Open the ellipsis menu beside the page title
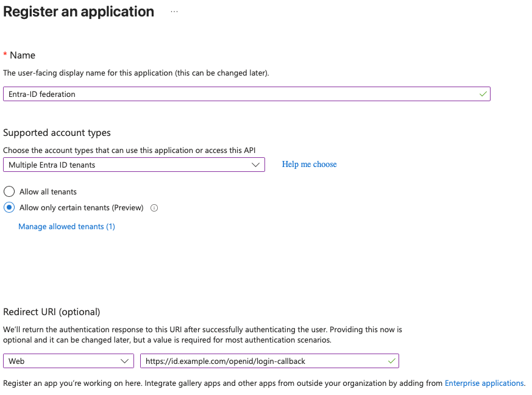Image resolution: width=532 pixels, height=395 pixels. (x=174, y=11)
